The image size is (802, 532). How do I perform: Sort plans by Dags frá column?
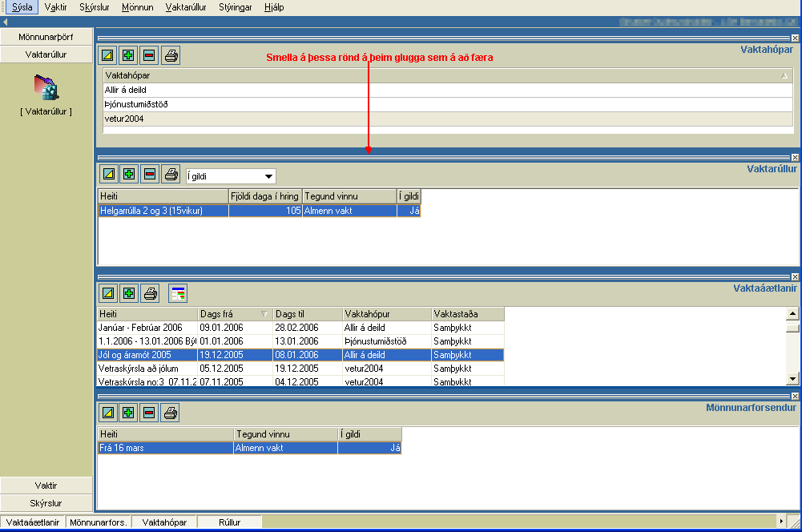(x=235, y=313)
